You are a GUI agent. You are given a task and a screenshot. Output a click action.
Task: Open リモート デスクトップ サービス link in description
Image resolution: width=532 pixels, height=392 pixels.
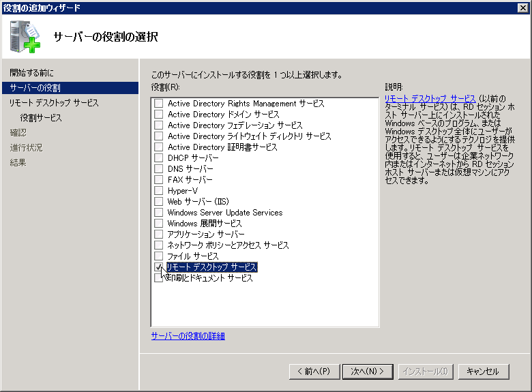click(430, 99)
